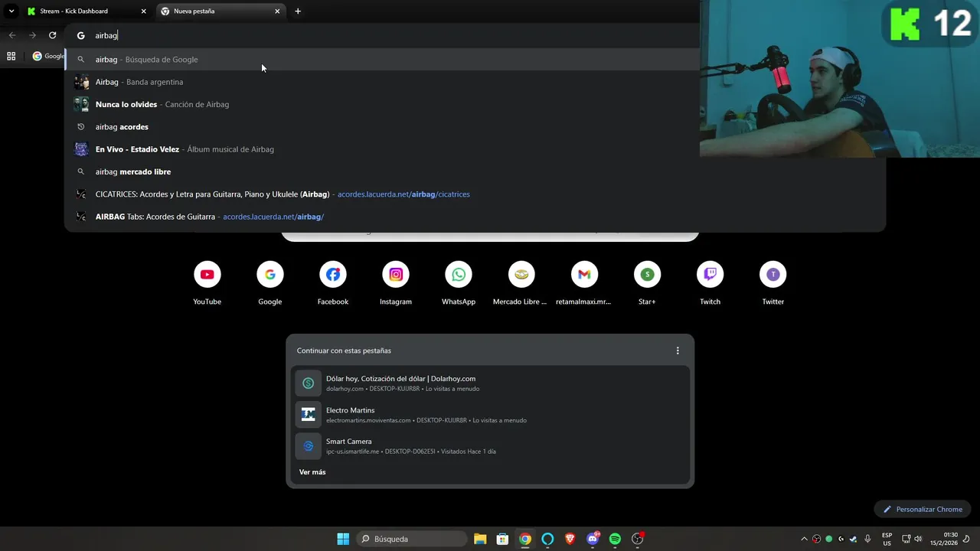Open CICATRICES lacuerda.net suggestion

coord(475,194)
